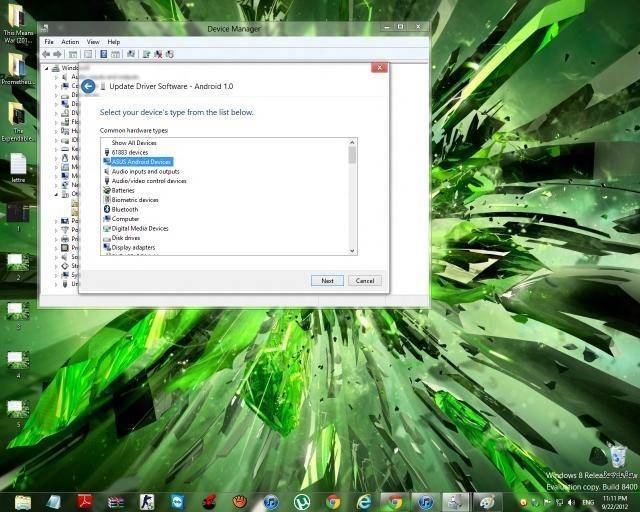
Task: Select Show All Devices in the list
Action: (134, 143)
